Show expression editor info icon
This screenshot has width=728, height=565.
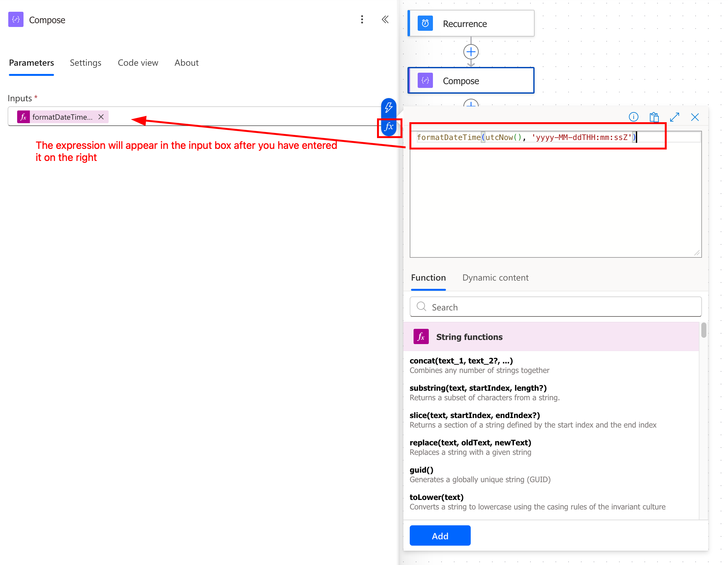pos(633,117)
